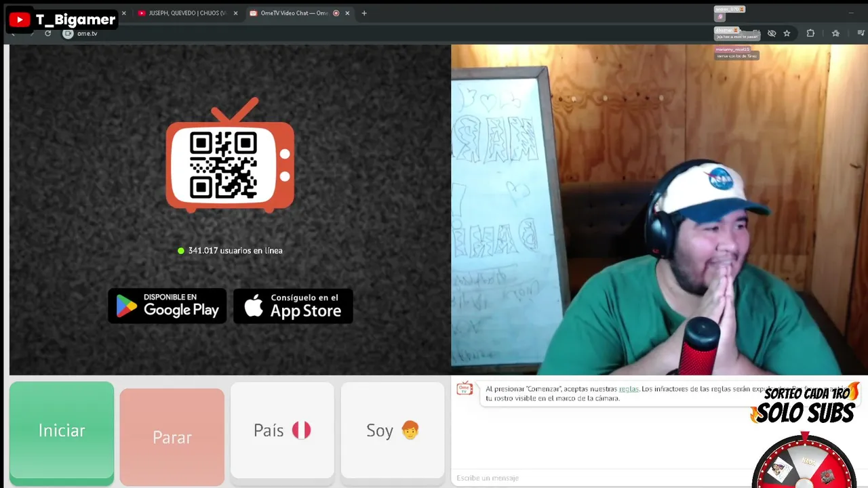The image size is (868, 488).
Task: Click the webcam video feed
Action: coord(659,209)
